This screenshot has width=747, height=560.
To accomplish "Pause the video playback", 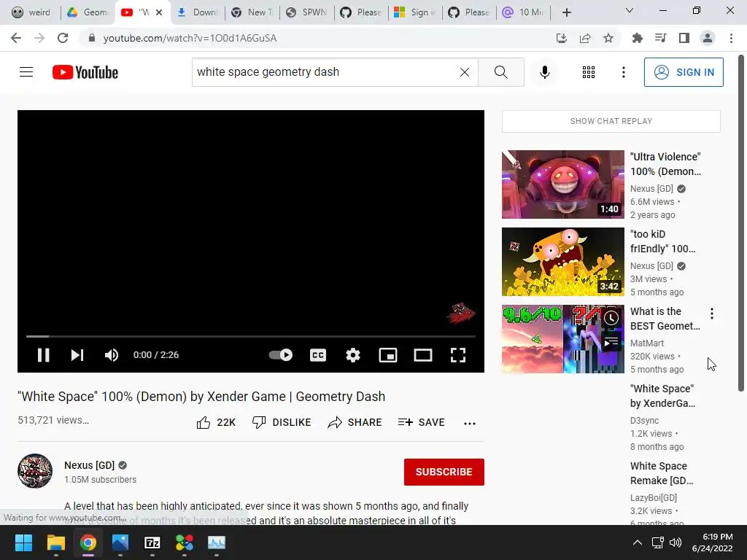I will 43,355.
